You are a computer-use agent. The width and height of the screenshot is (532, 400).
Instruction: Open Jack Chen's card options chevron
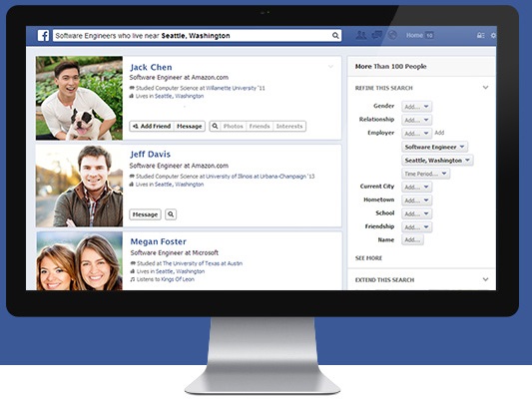330,67
